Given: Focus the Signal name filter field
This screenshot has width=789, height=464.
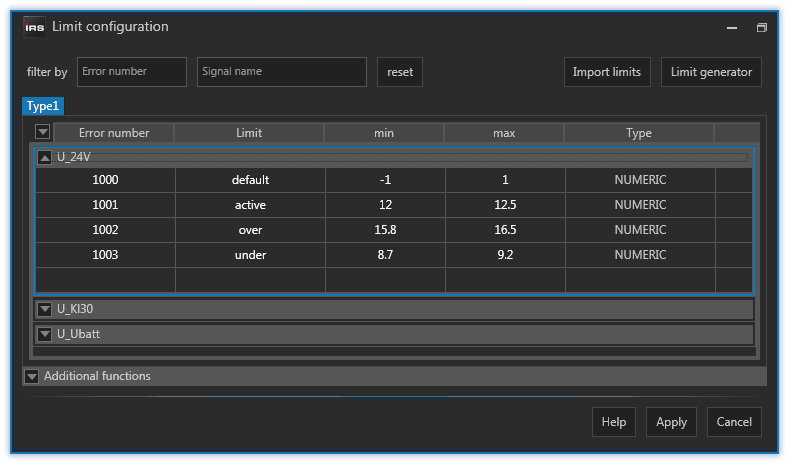Looking at the screenshot, I should coord(282,72).
